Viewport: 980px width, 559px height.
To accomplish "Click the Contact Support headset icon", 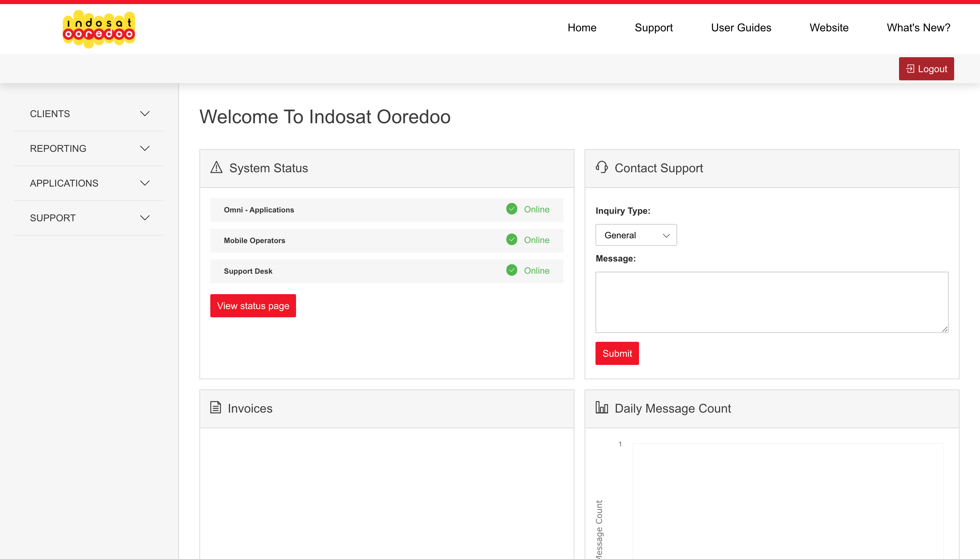I will [602, 167].
